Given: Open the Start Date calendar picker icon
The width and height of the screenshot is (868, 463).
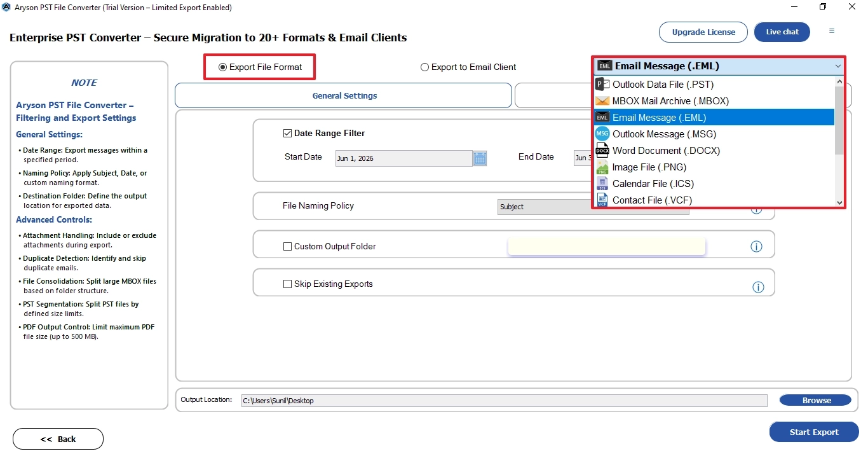Looking at the screenshot, I should pyautogui.click(x=480, y=158).
